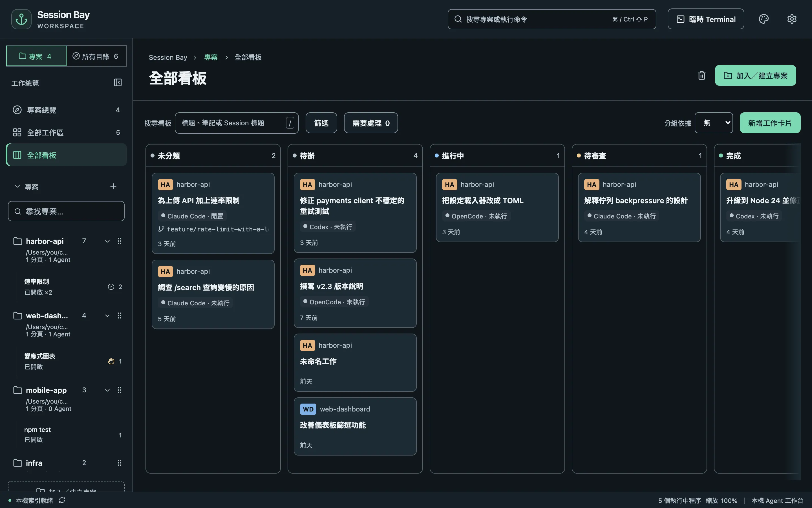
Task: Click the WD badge on web-dashboard card
Action: 308,409
